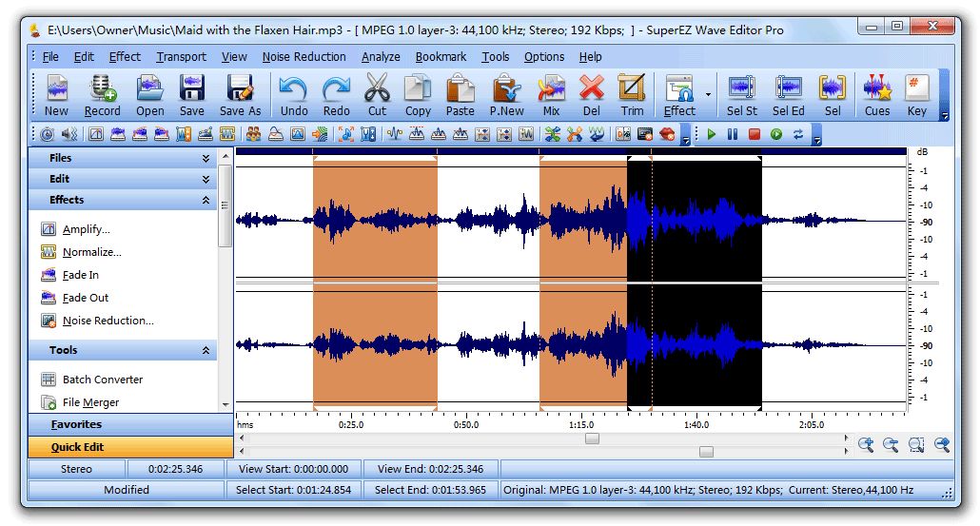Click the zoom to selection icon
This screenshot has height=526, width=980.
[x=916, y=444]
